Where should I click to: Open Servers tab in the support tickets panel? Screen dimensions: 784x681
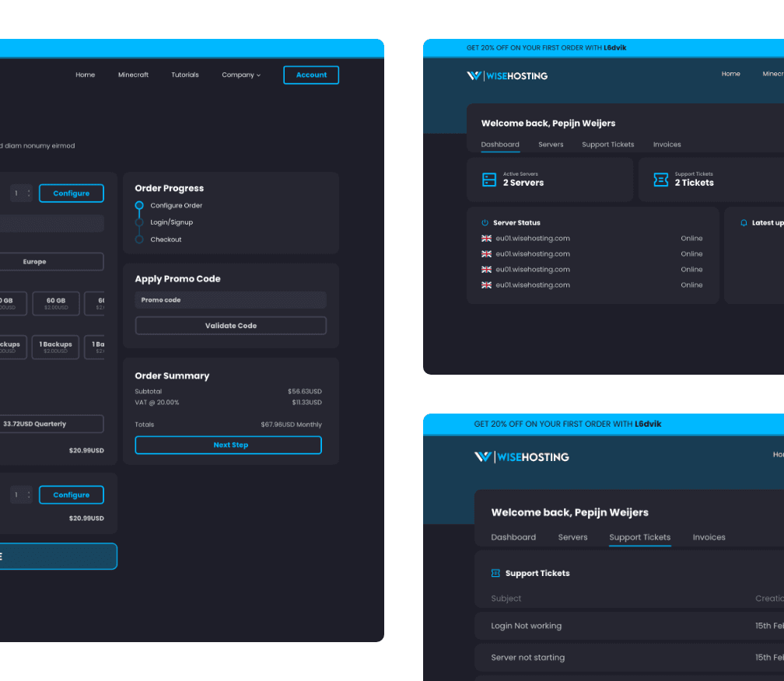pos(572,537)
